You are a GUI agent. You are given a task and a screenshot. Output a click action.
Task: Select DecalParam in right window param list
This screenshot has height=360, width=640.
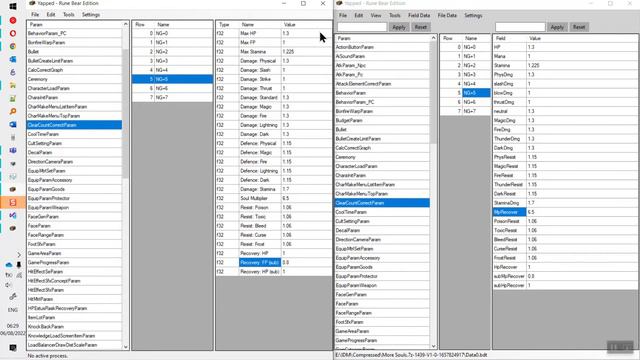point(382,230)
